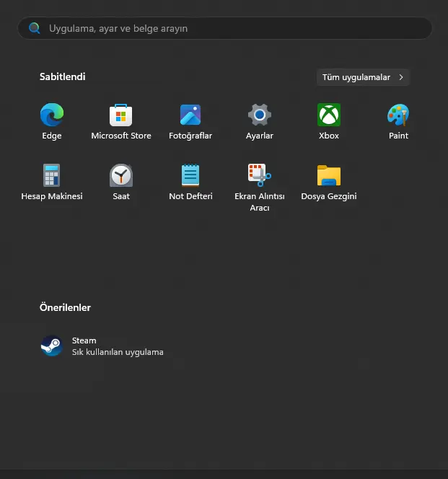Click the Önerilenler section heading
The width and height of the screenshot is (448, 479).
pos(65,307)
